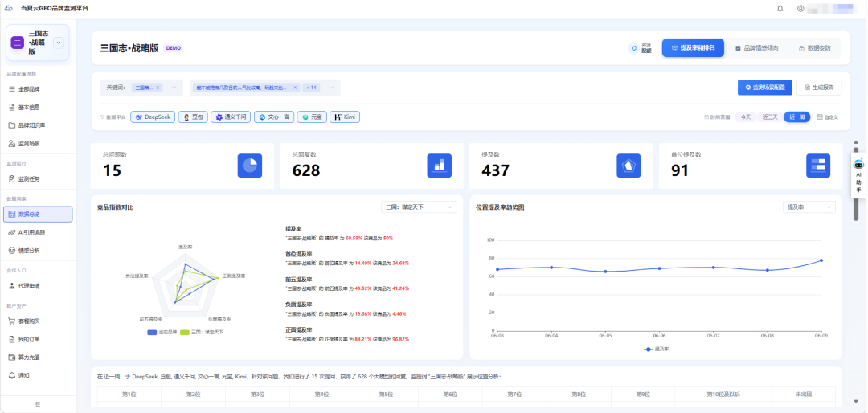
Task: Click the 06-03 data point on the trend line
Action: [x=497, y=270]
